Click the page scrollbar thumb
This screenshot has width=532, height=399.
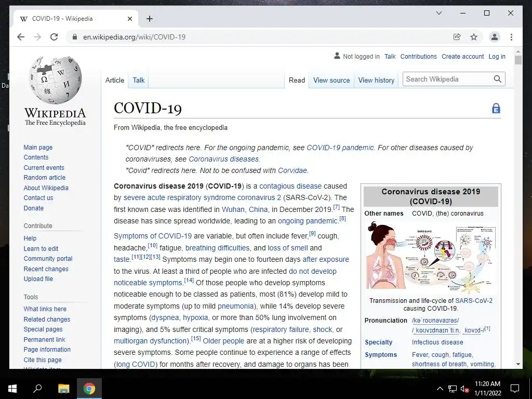coord(518,60)
